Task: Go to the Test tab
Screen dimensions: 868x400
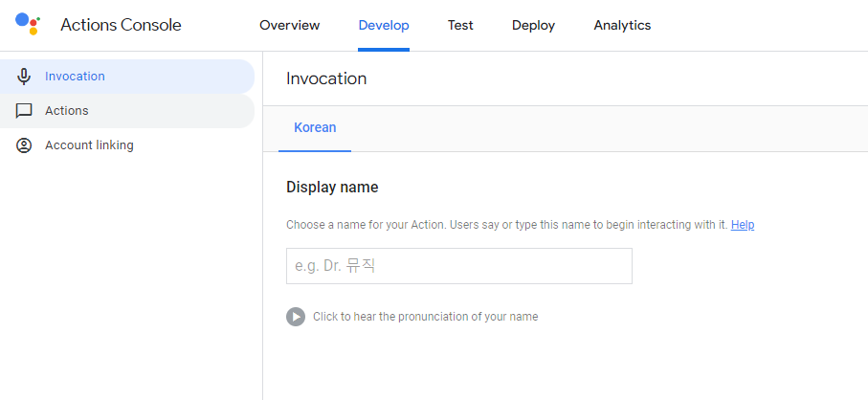Action: 460,26
